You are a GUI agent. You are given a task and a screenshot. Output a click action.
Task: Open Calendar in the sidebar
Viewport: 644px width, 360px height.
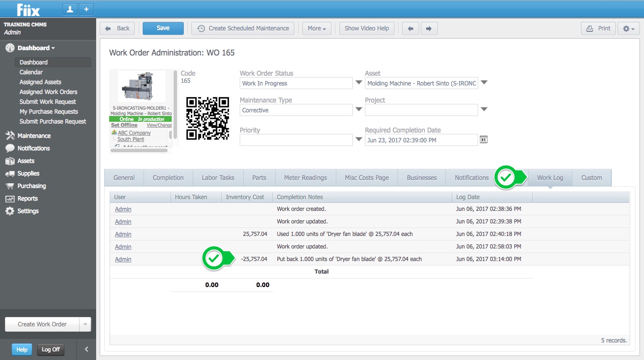pos(31,72)
